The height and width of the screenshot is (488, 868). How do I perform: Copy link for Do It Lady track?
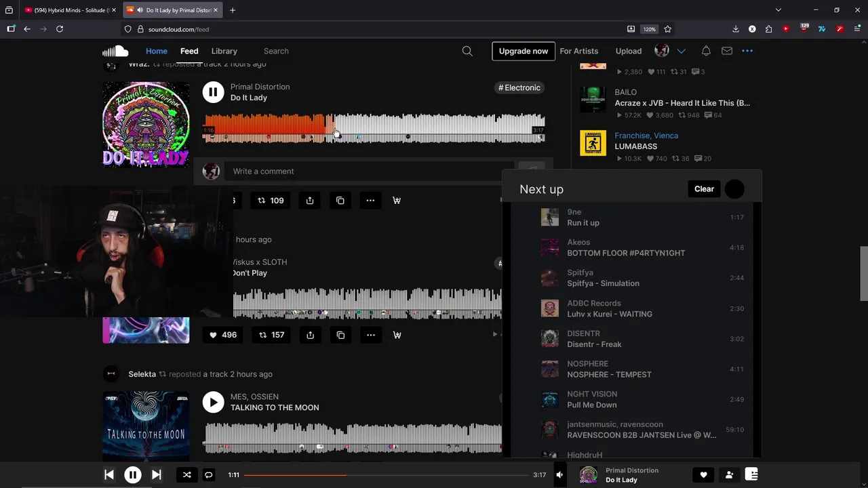click(340, 201)
